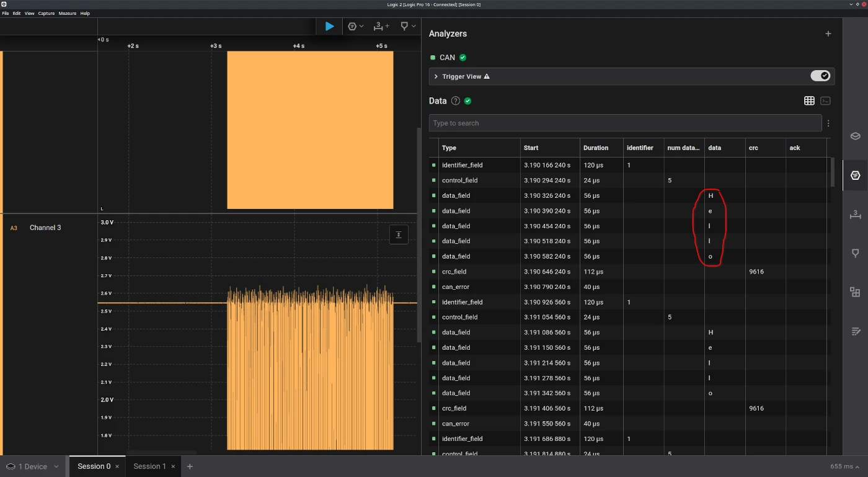Click the CAN analyzer green status check

(x=463, y=58)
